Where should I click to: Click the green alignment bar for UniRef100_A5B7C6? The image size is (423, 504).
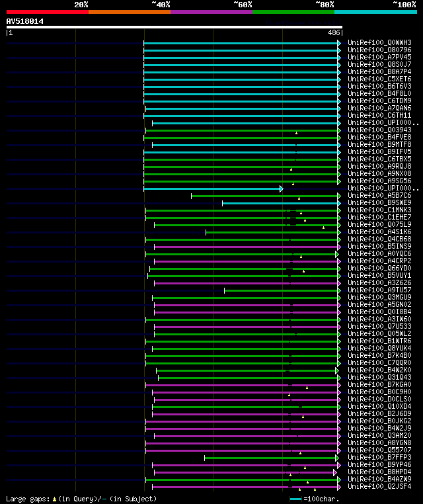coord(264,196)
